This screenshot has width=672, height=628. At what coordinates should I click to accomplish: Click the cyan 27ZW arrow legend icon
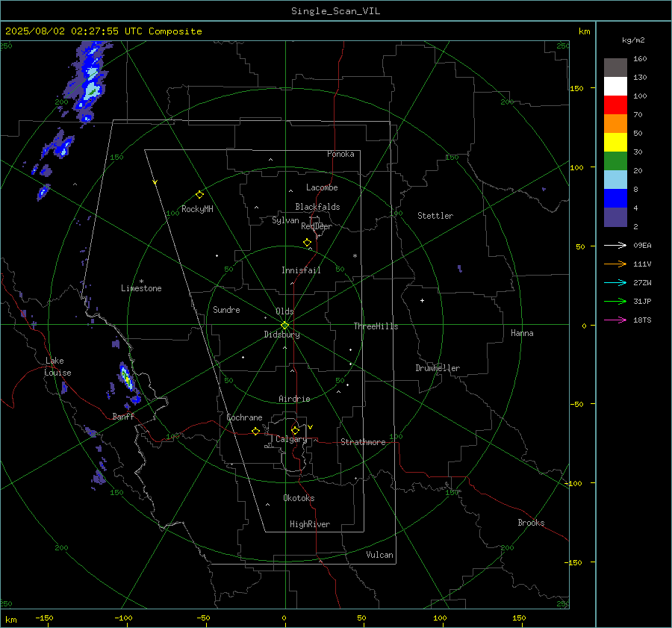(x=615, y=282)
